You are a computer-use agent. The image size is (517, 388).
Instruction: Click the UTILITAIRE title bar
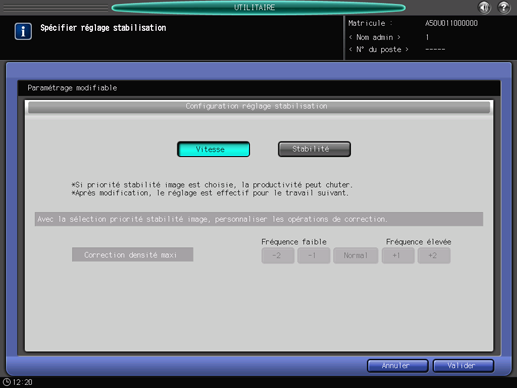258,7
